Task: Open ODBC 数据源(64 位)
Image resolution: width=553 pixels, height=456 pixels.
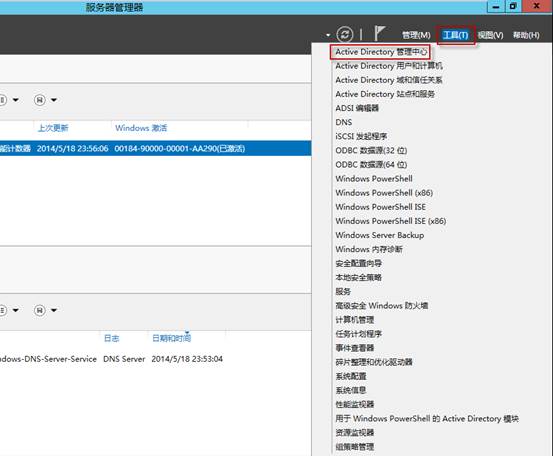Action: pos(371,164)
